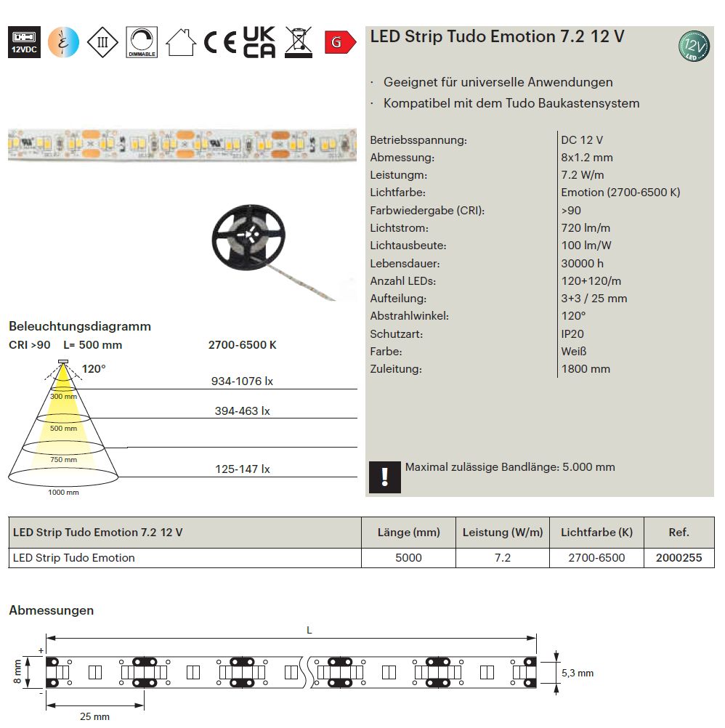This screenshot has height=728, width=725.
Task: Click the crossed-out waste bin WEEE icon
Action: click(x=299, y=42)
